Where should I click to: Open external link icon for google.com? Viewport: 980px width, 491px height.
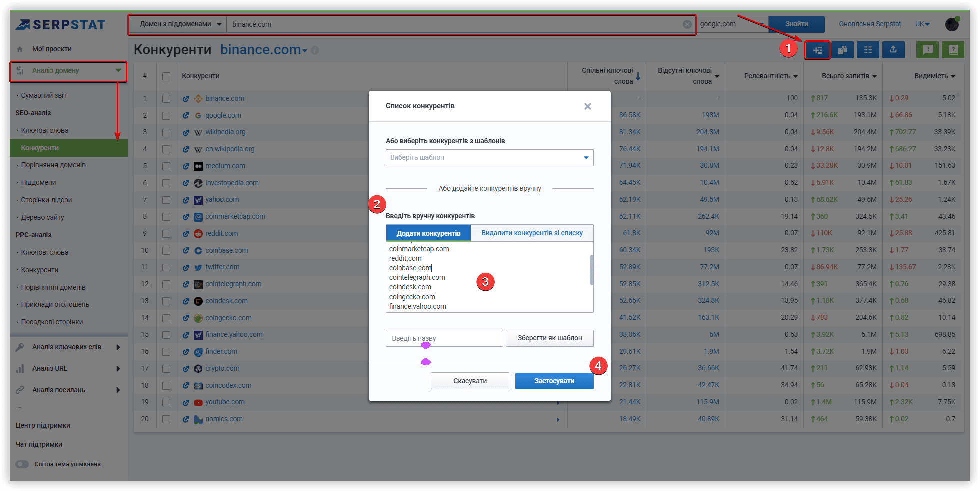pyautogui.click(x=186, y=116)
